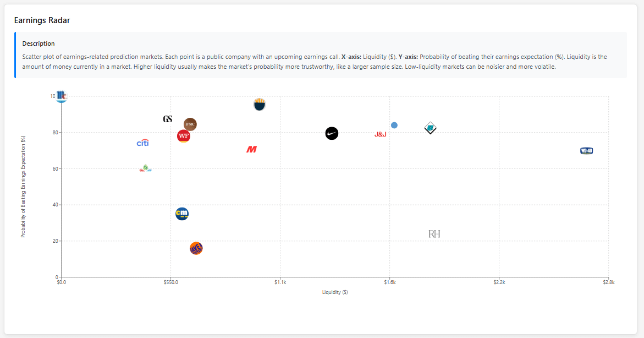The width and height of the screenshot is (644, 338).
Task: Click the Nike swoosh black logo
Action: [332, 133]
